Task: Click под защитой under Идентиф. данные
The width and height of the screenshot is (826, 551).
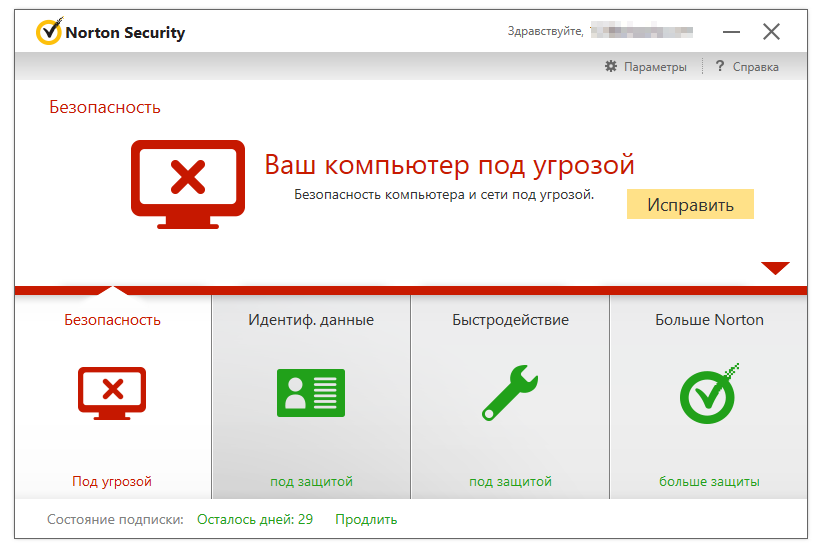Action: pyautogui.click(x=311, y=481)
